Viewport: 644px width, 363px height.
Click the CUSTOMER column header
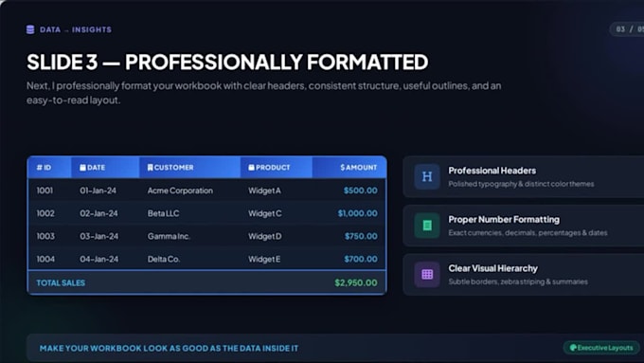[189, 168]
